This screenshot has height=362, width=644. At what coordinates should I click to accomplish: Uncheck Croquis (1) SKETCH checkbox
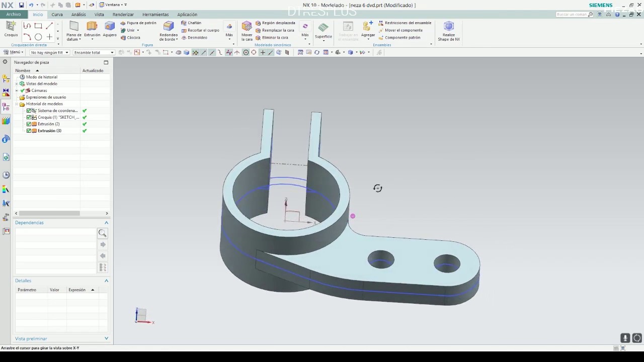[29, 117]
